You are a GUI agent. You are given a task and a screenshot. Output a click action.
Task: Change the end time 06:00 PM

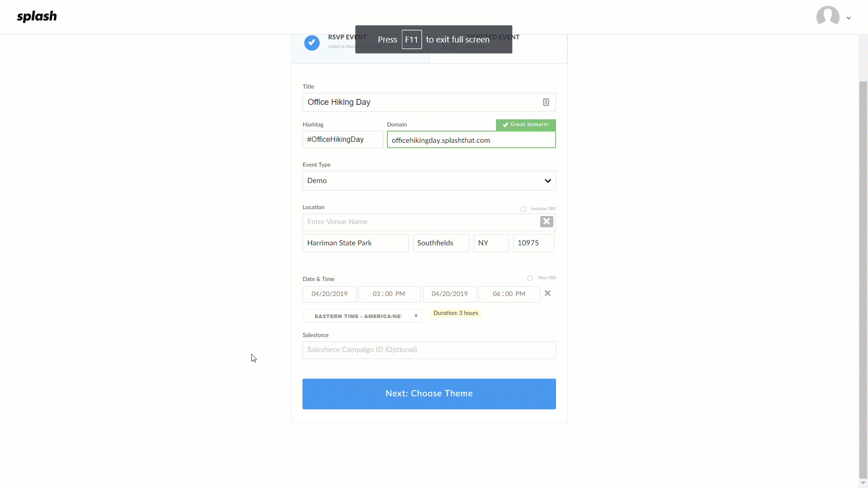coord(509,294)
